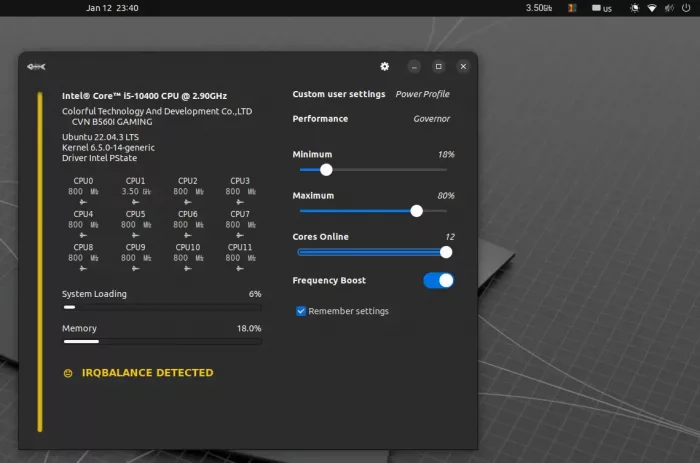Click the smiley icon beside IRQBALANCE DETECTED
700x463 pixels.
[68, 373]
